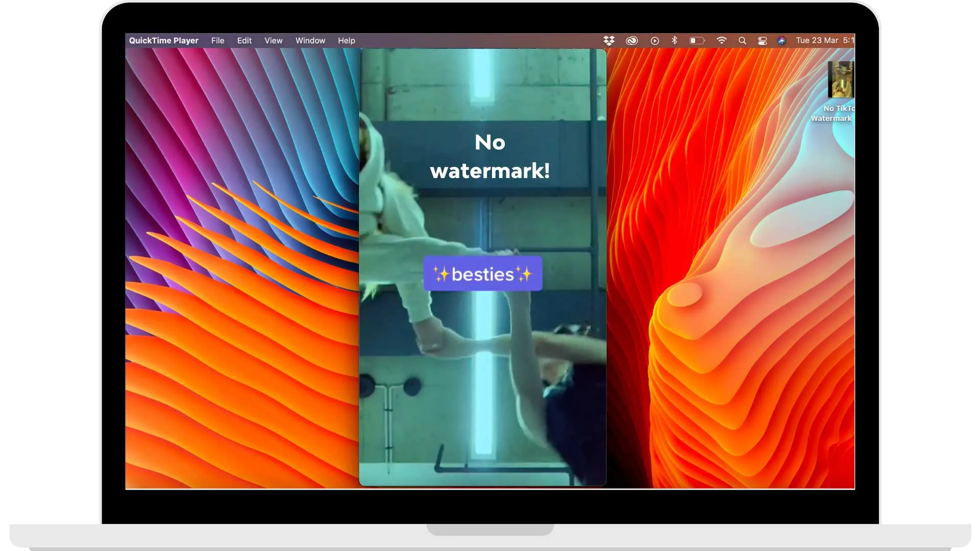Click the No TikTok Watermark file label

click(832, 113)
